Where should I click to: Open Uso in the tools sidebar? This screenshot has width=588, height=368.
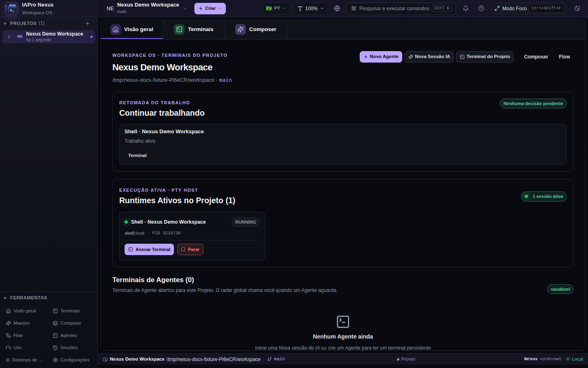tap(14, 348)
